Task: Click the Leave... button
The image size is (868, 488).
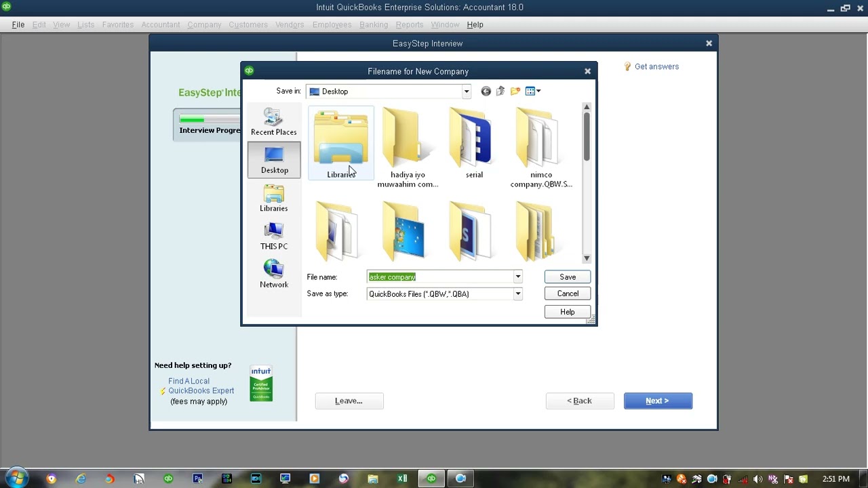Action: tap(349, 401)
